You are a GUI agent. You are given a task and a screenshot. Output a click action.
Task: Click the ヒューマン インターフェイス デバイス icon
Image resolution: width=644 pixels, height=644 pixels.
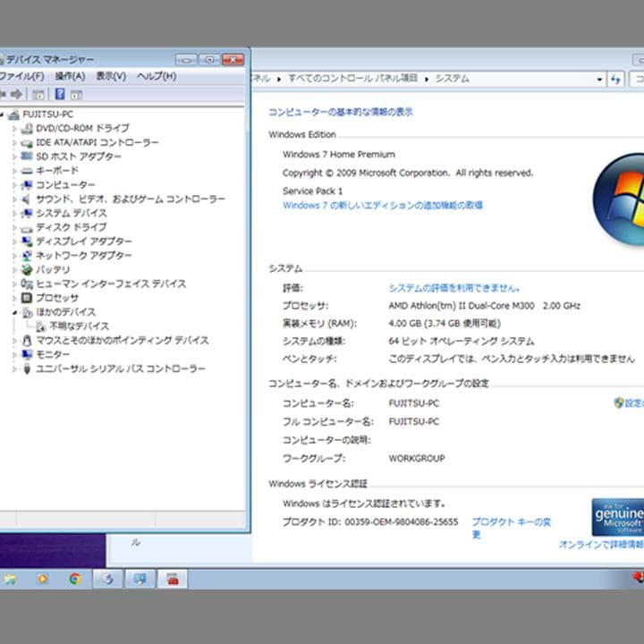(27, 284)
